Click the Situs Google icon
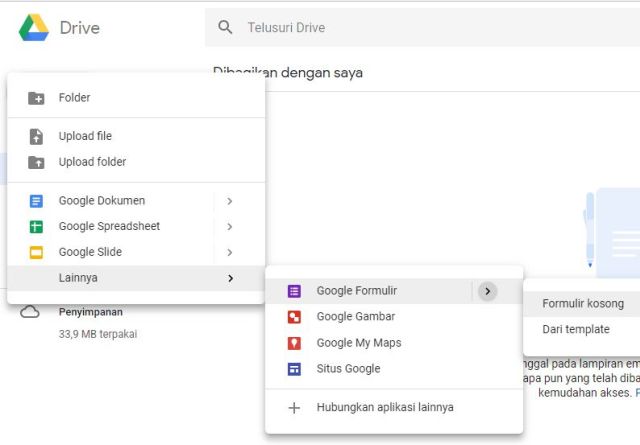The image size is (640, 445). pyautogui.click(x=294, y=369)
